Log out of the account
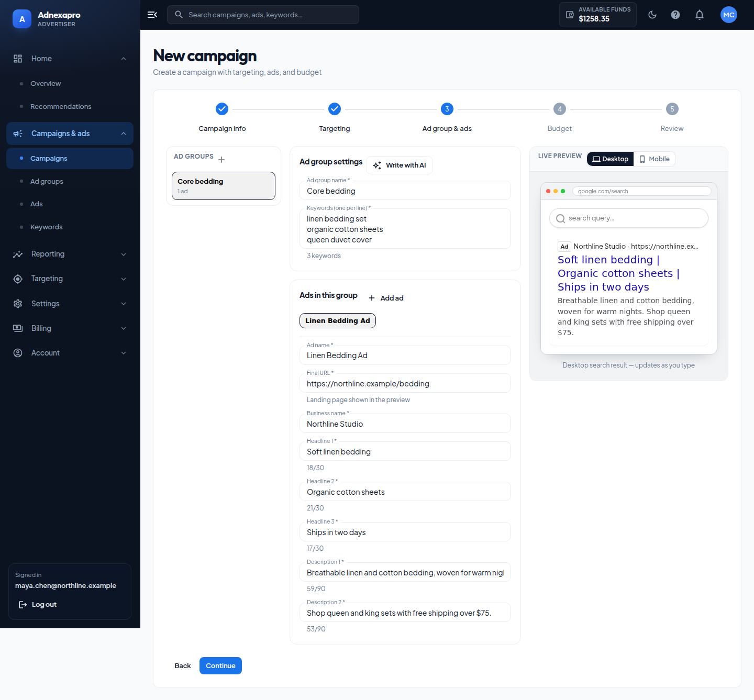754x700 pixels. tap(37, 604)
